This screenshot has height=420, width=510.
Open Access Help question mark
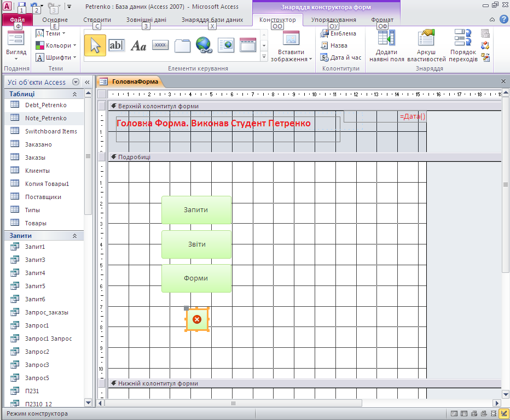[503, 20]
